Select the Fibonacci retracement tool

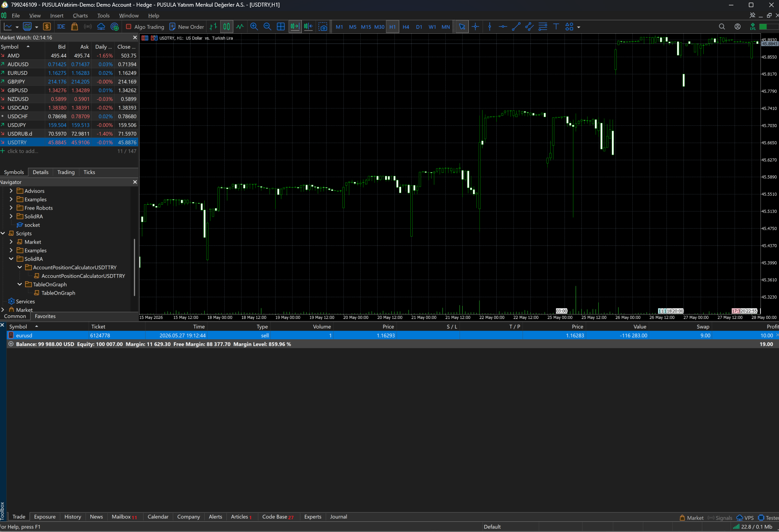tap(543, 27)
